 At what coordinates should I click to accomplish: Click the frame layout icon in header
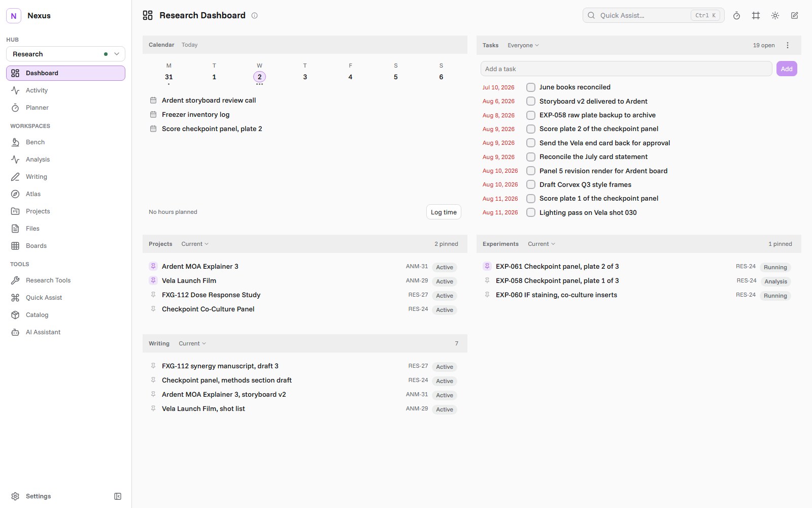(x=756, y=16)
